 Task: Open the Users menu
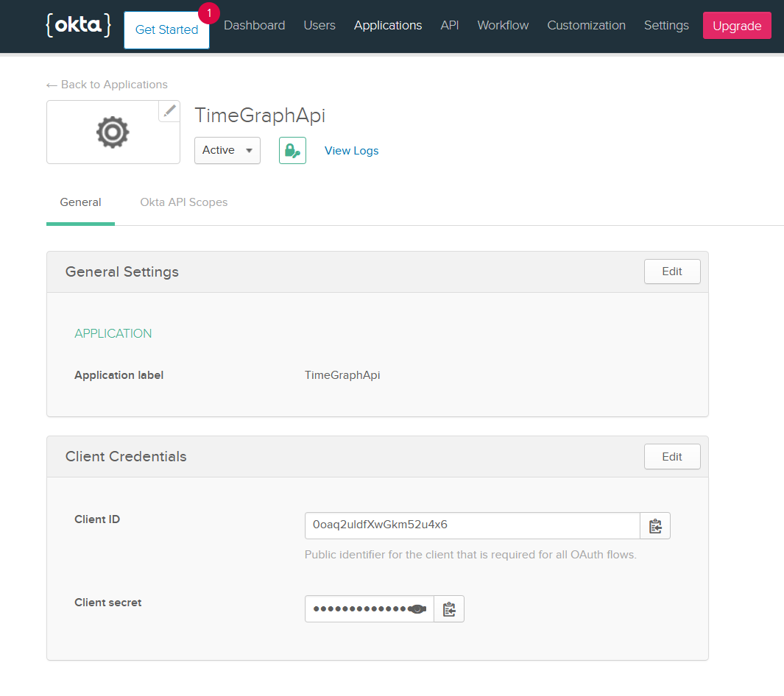point(319,25)
